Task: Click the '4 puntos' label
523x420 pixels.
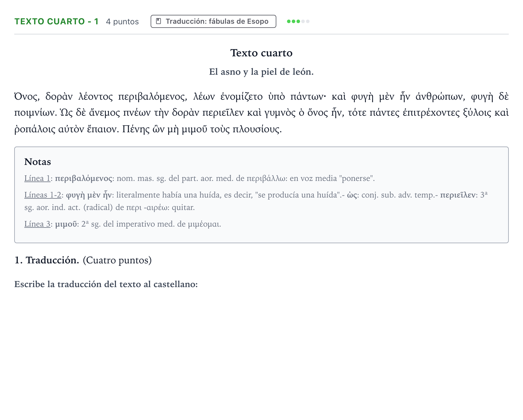Action: (x=122, y=22)
